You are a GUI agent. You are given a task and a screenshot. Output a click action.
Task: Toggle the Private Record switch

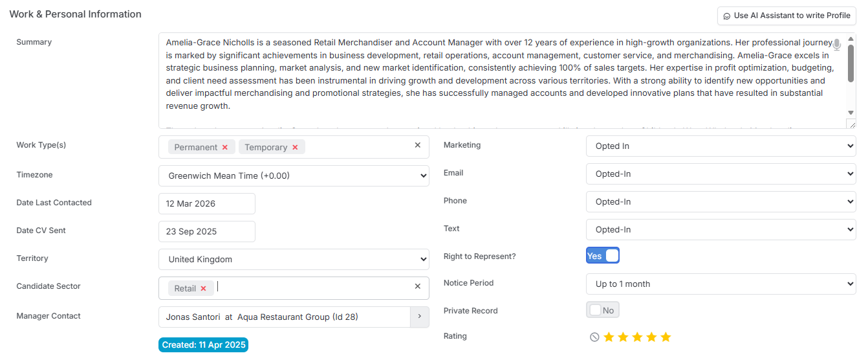point(603,310)
